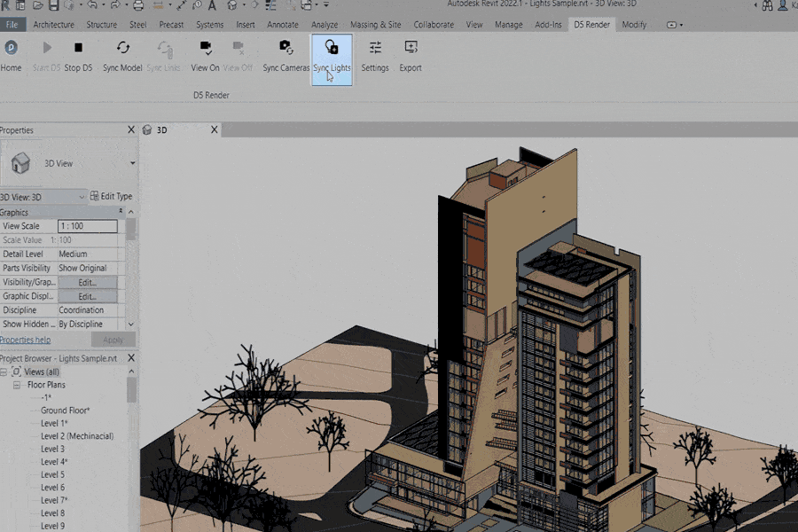
Task: Click the Undo arrow icon
Action: tap(92, 5)
